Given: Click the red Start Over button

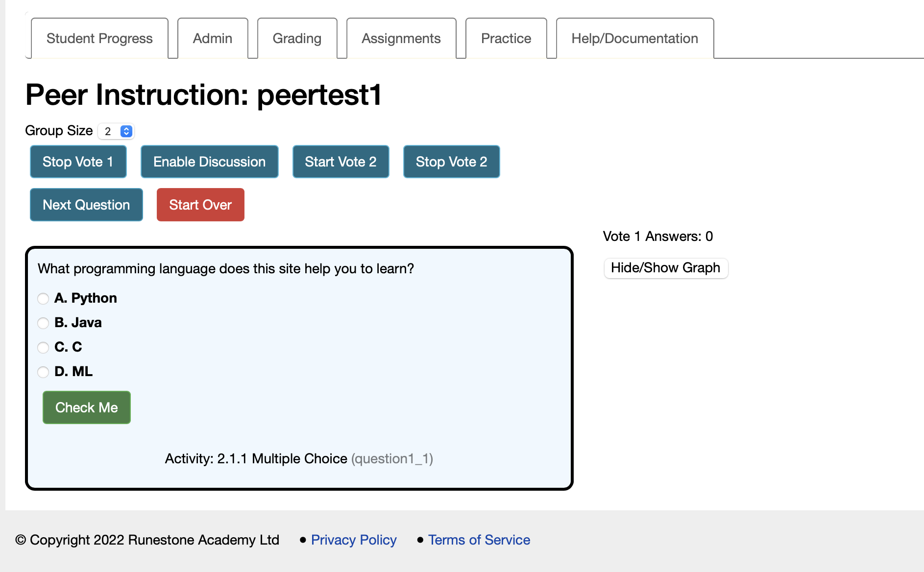Looking at the screenshot, I should click(200, 205).
